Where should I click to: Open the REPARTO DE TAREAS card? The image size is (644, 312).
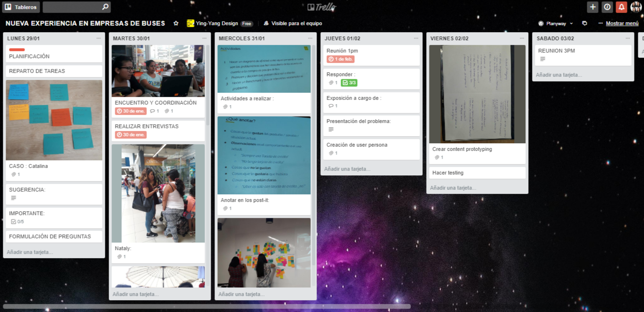coord(54,71)
